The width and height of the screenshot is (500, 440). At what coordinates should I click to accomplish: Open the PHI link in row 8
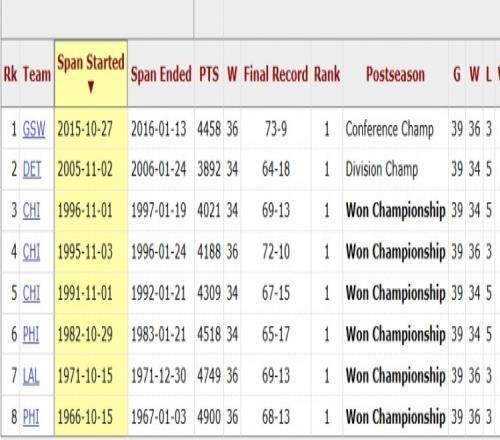31,417
